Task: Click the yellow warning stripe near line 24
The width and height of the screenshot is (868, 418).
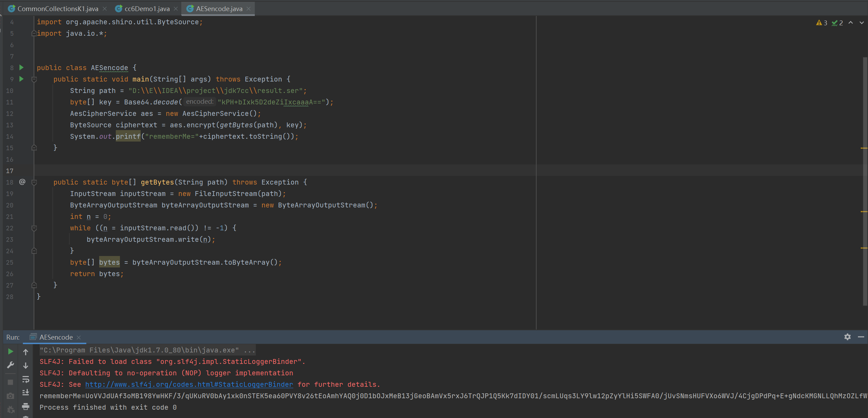Action: (x=864, y=248)
